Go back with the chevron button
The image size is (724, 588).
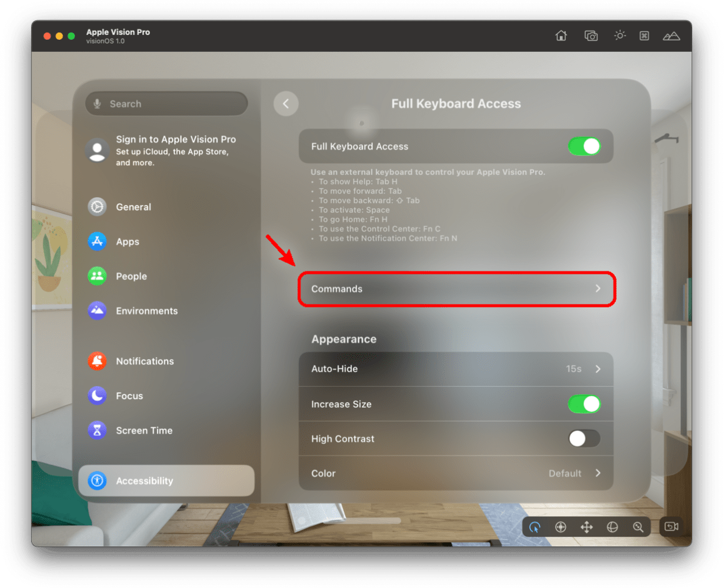(x=286, y=104)
